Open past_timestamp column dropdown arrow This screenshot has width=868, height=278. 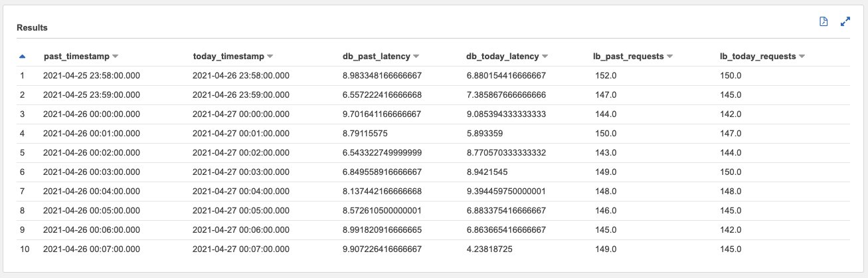(116, 57)
